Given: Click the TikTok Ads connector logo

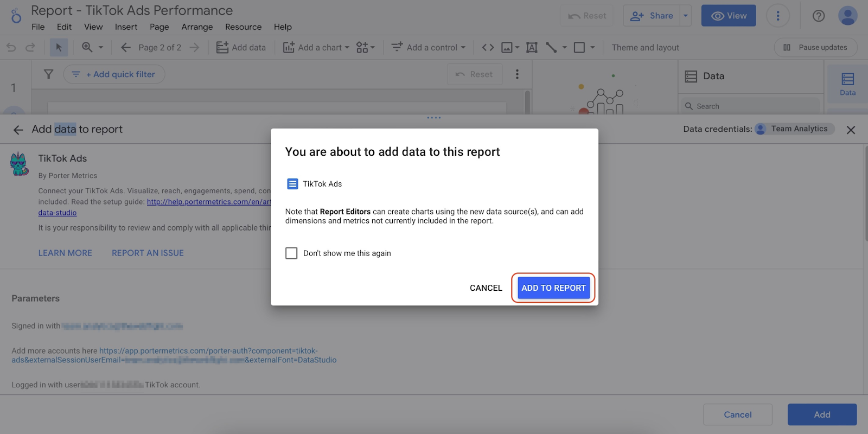Looking at the screenshot, I should (x=19, y=164).
